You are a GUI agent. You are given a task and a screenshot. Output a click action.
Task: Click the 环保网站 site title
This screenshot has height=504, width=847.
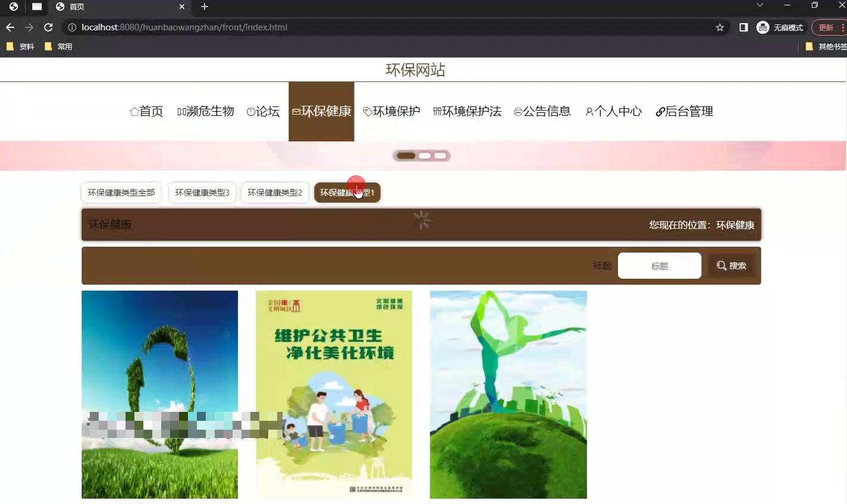pos(415,70)
